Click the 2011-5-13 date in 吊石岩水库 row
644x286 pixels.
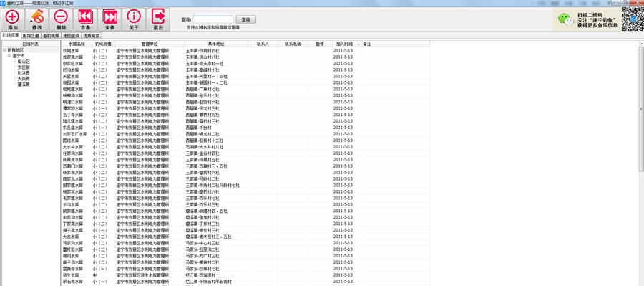pyautogui.click(x=343, y=282)
